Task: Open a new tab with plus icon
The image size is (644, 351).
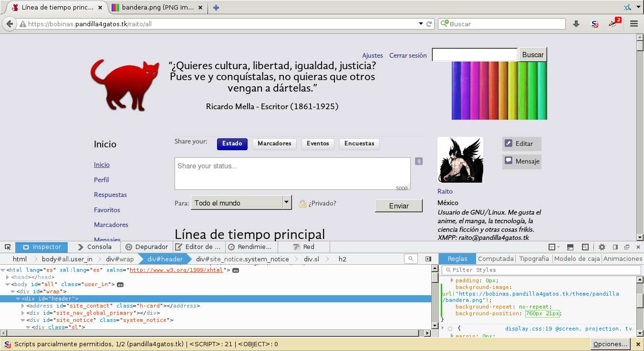Action: (216, 8)
